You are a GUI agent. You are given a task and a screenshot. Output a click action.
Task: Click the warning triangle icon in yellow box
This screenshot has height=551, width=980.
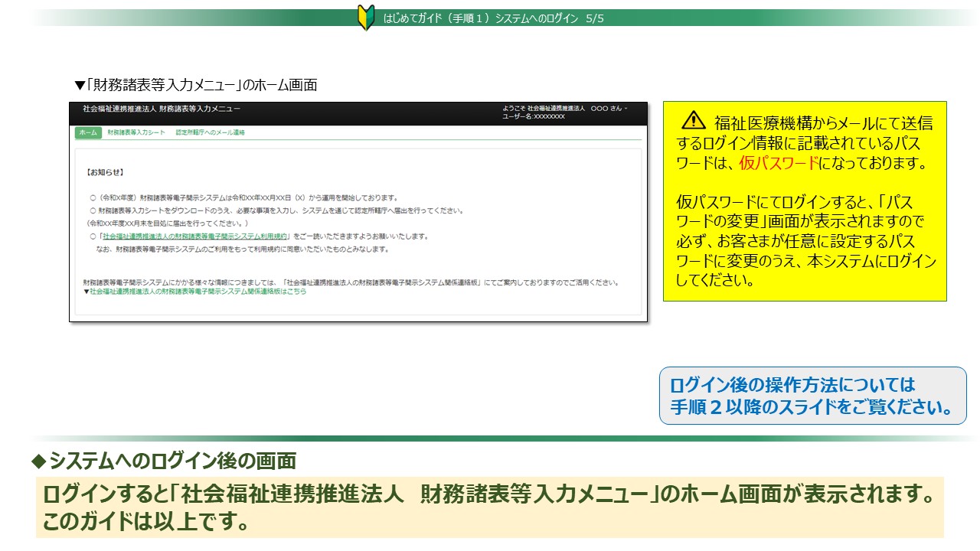click(693, 120)
